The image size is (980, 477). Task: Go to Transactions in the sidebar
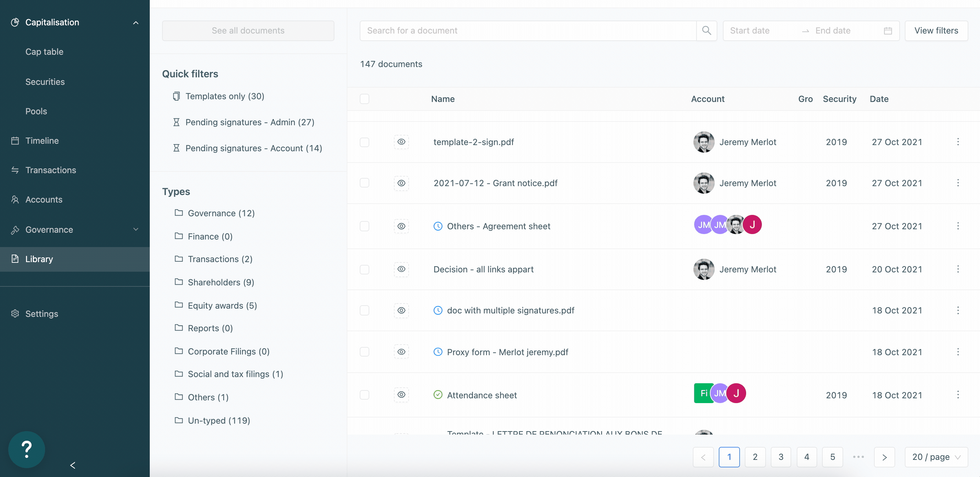pos(51,170)
